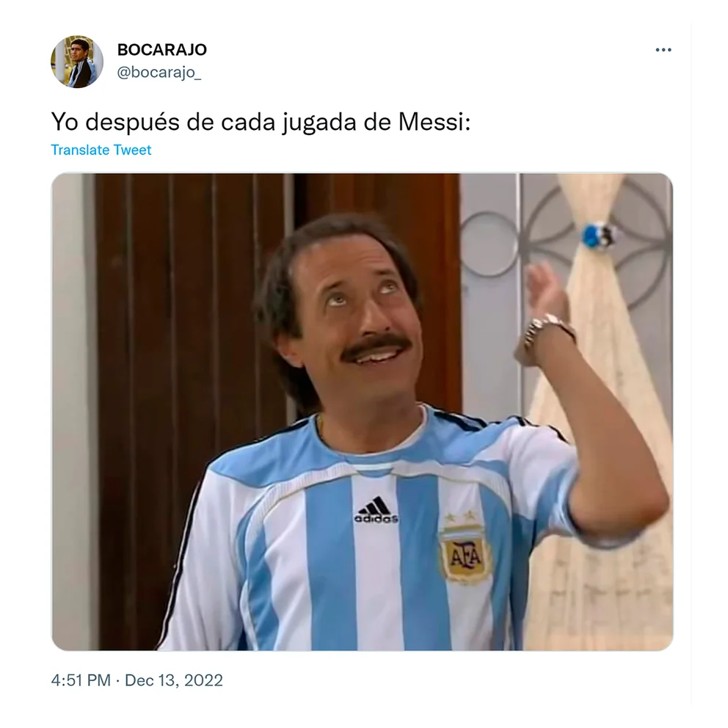Open the three-dot more options menu
This screenshot has height=728, width=728.
[663, 50]
